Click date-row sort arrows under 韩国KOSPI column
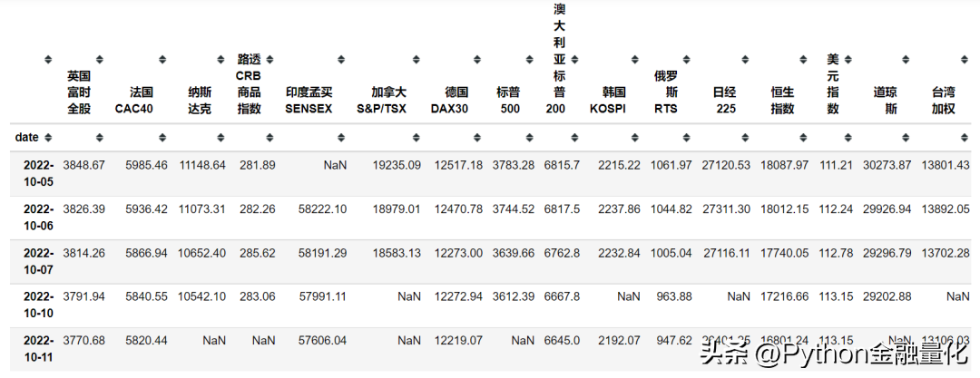This screenshot has width=980, height=378. (634, 137)
